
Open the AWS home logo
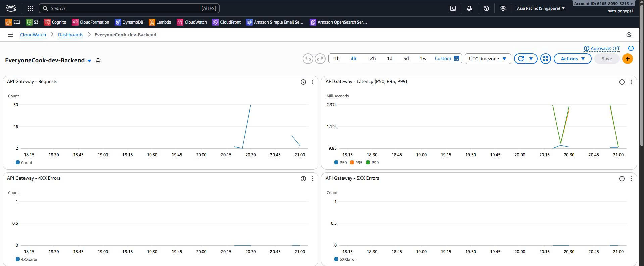coord(11,8)
